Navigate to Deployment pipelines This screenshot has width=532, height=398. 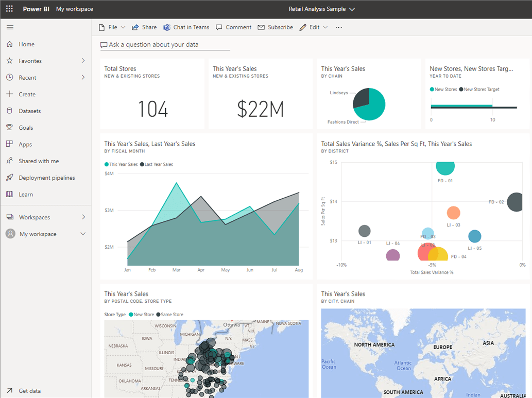46,178
